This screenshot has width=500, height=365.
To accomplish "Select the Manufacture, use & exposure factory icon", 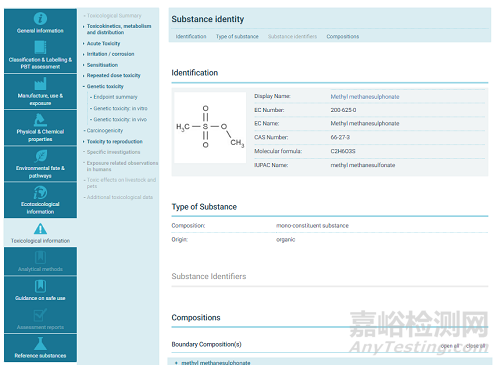I will (40, 84).
